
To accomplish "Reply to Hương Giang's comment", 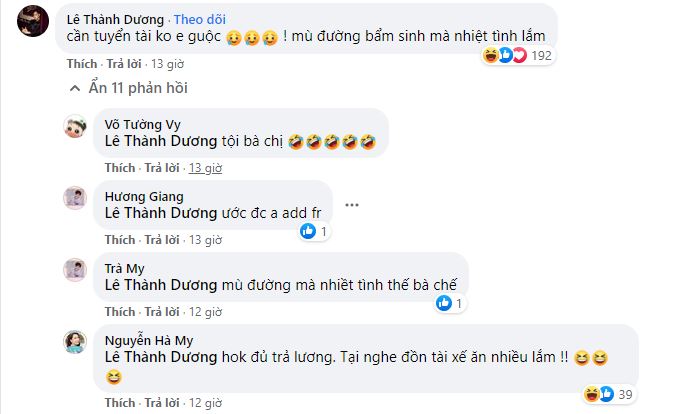I will (164, 240).
